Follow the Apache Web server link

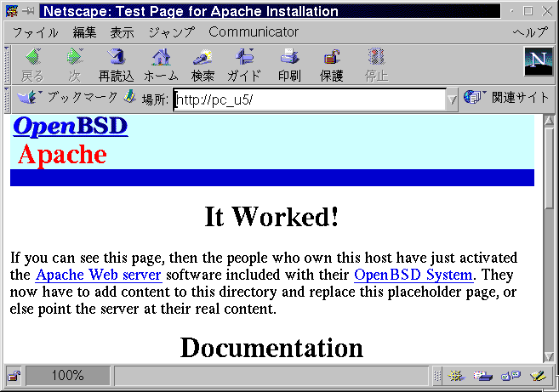pyautogui.click(x=99, y=275)
